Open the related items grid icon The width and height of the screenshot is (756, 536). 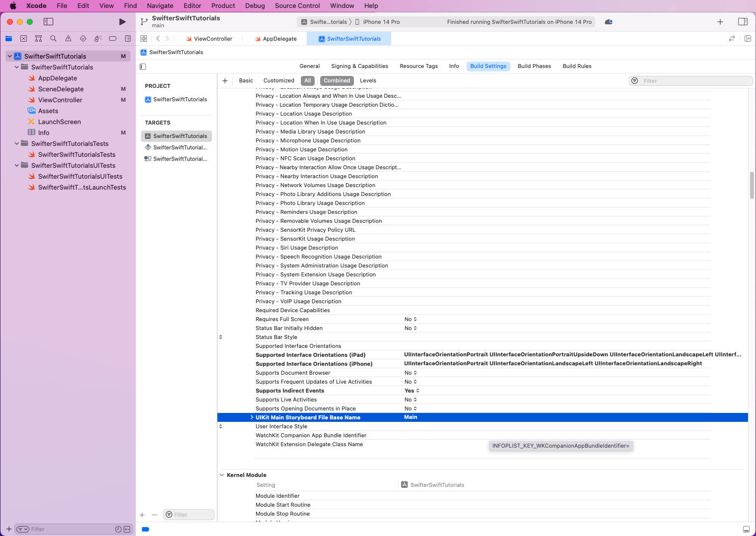click(144, 39)
